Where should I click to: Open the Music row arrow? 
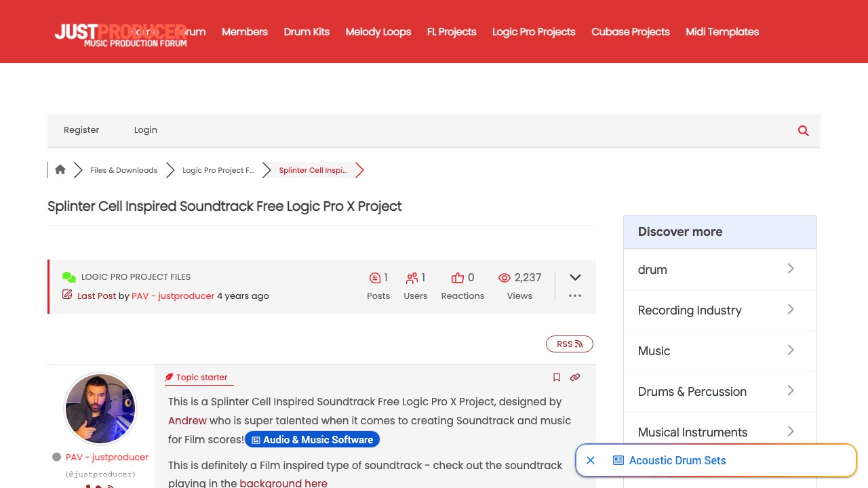click(791, 350)
